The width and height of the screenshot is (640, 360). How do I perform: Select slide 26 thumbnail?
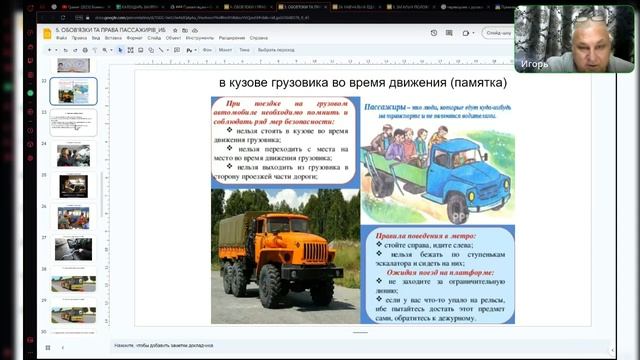(73, 218)
